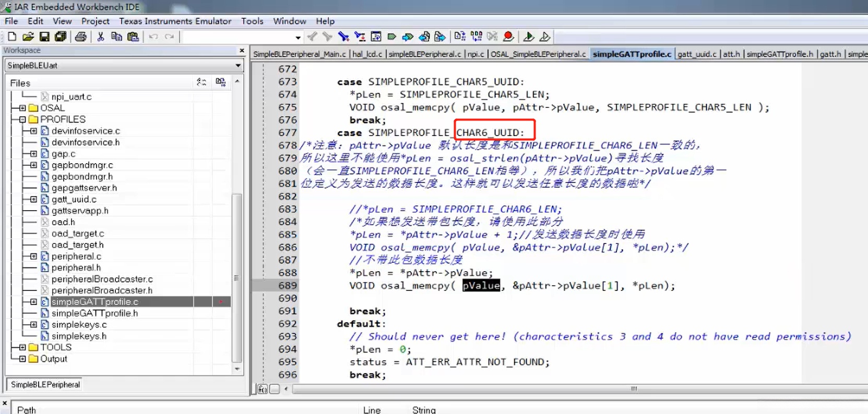This screenshot has width=868, height=414.
Task: Click the Print icon in toolbar
Action: [80, 36]
